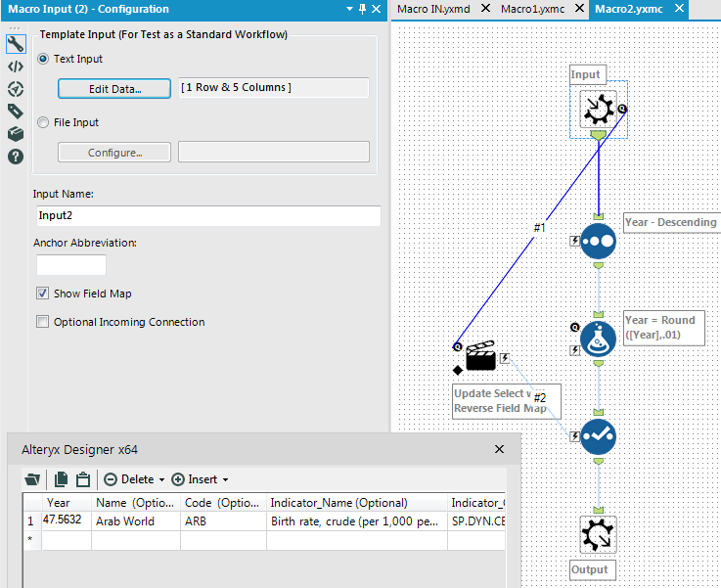Click the cell containing 47.5632
Image resolution: width=721 pixels, height=588 pixels.
click(67, 520)
